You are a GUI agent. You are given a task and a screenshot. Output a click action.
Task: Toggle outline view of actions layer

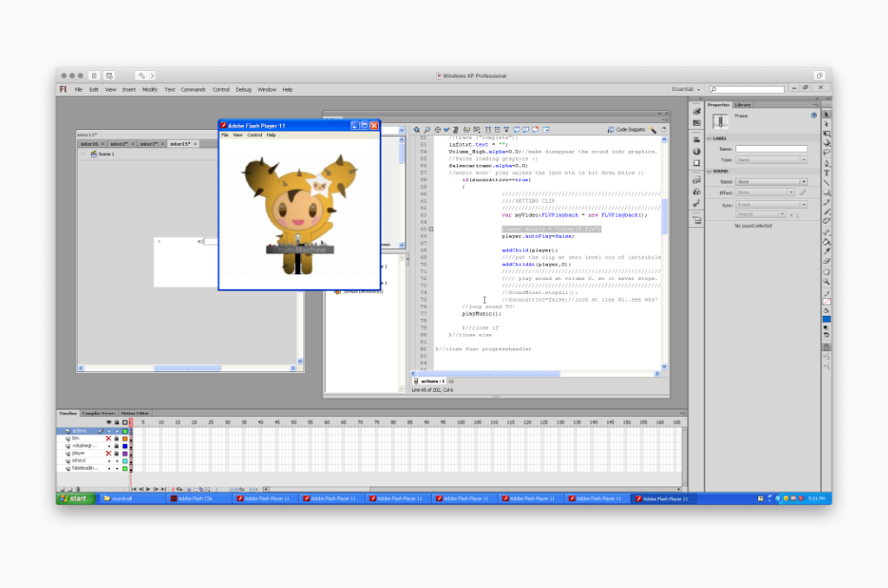125,431
